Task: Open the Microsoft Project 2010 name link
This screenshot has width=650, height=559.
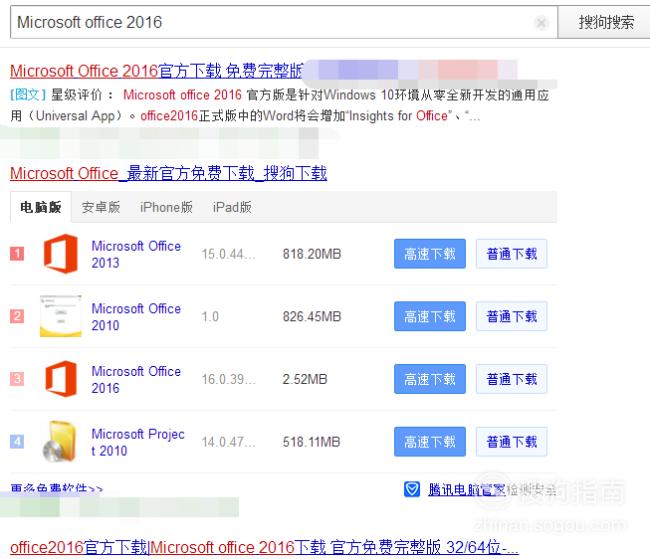Action: click(138, 442)
